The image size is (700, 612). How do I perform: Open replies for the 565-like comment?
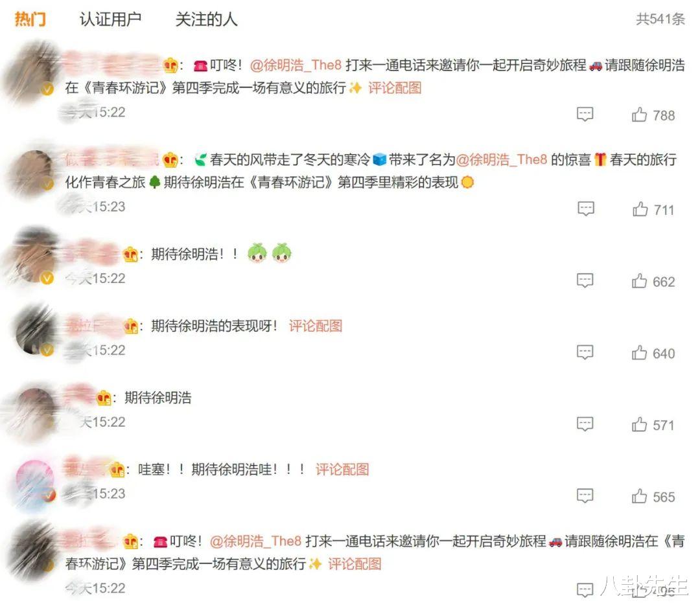[585, 496]
